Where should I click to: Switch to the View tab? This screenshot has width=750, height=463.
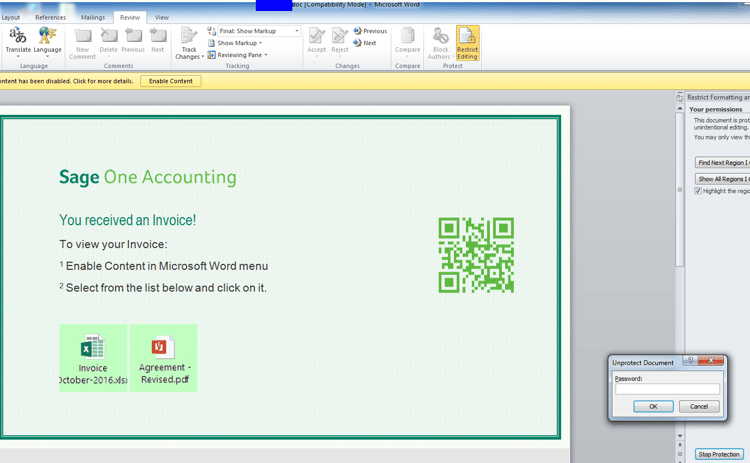click(x=162, y=17)
